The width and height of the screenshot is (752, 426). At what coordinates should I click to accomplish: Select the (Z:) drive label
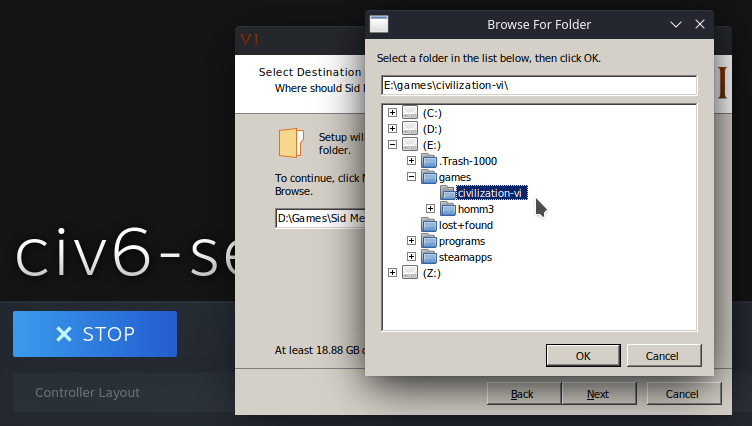tap(432, 273)
